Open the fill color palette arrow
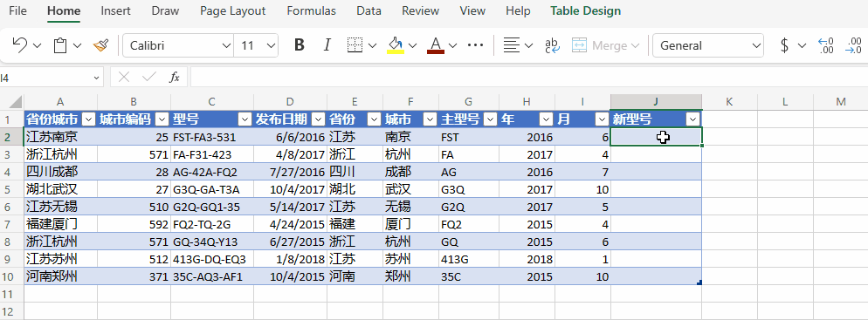 (x=412, y=46)
